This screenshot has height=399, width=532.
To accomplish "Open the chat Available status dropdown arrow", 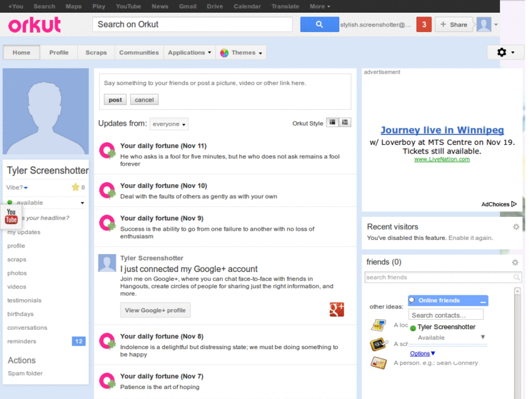I will coord(483,337).
